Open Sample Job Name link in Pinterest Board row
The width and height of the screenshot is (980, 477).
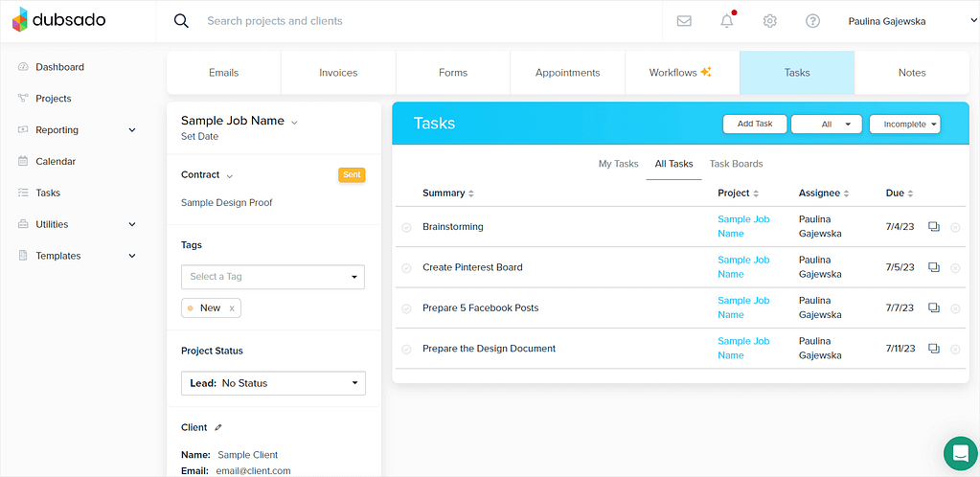click(x=743, y=267)
